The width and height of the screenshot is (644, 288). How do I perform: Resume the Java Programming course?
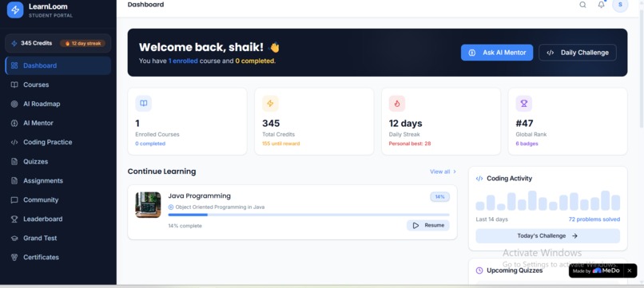pyautogui.click(x=428, y=226)
